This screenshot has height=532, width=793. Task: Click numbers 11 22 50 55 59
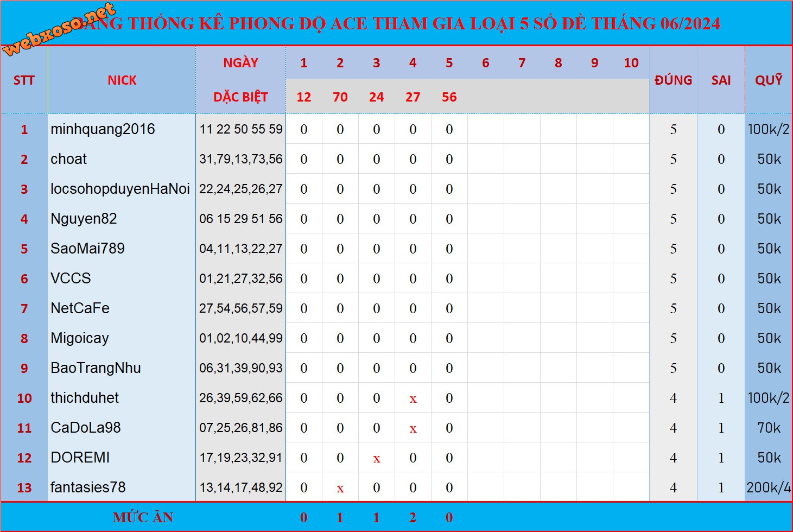[241, 129]
